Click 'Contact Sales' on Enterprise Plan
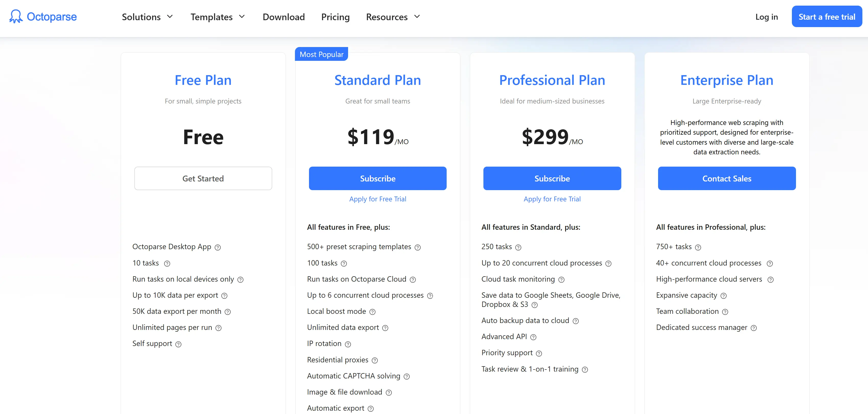The height and width of the screenshot is (414, 868). [x=727, y=178]
